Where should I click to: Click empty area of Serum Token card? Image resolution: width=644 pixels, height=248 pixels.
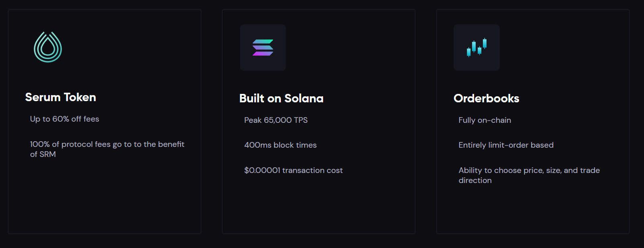point(104,197)
